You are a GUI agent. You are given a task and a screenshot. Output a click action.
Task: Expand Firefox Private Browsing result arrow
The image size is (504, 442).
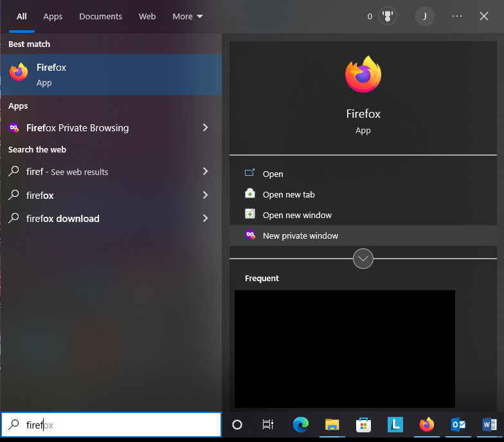(206, 127)
